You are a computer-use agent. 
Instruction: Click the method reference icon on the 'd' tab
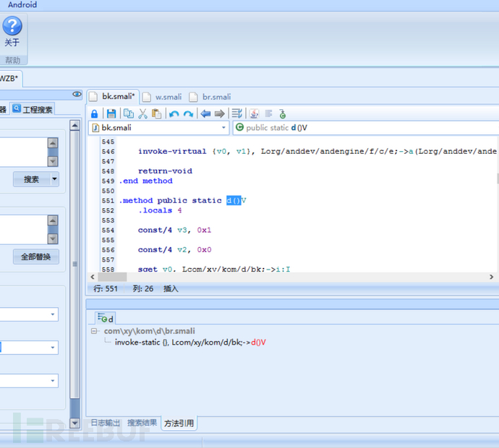point(102,318)
